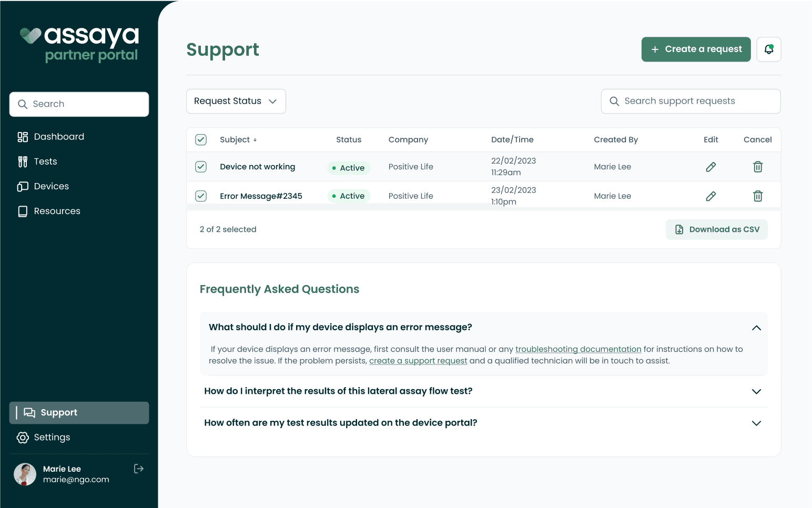
Task: Click the edit pencil for Device not working
Action: pos(710,167)
